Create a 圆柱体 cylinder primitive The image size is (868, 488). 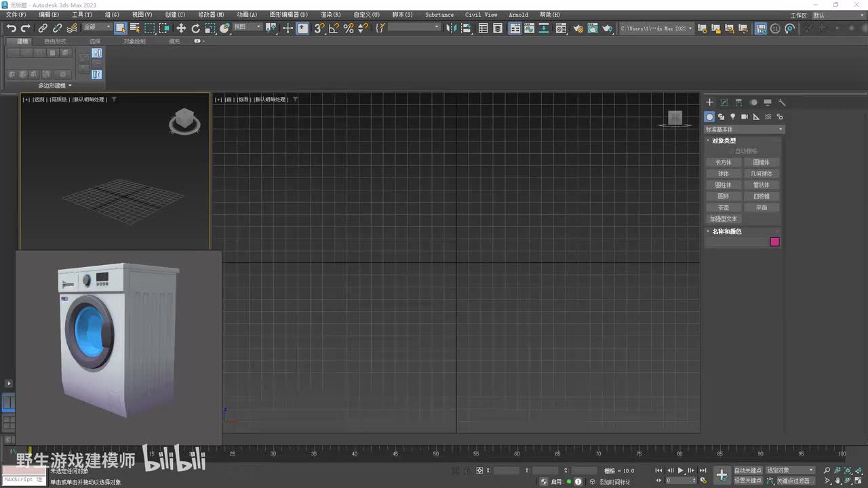[x=724, y=185]
